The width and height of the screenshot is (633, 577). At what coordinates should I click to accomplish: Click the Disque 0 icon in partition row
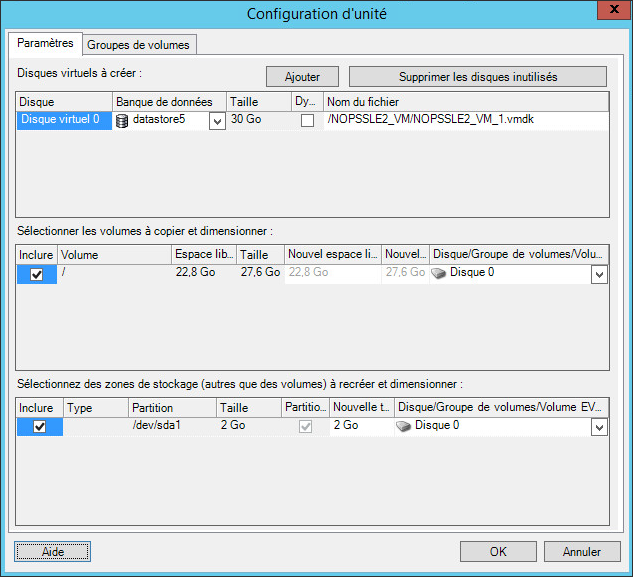coord(403,426)
